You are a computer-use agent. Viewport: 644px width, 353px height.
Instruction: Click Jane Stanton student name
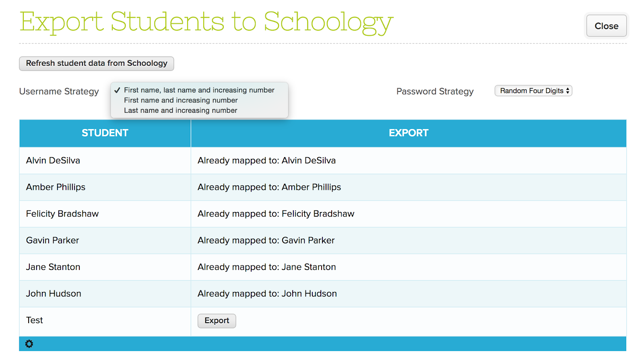(53, 267)
